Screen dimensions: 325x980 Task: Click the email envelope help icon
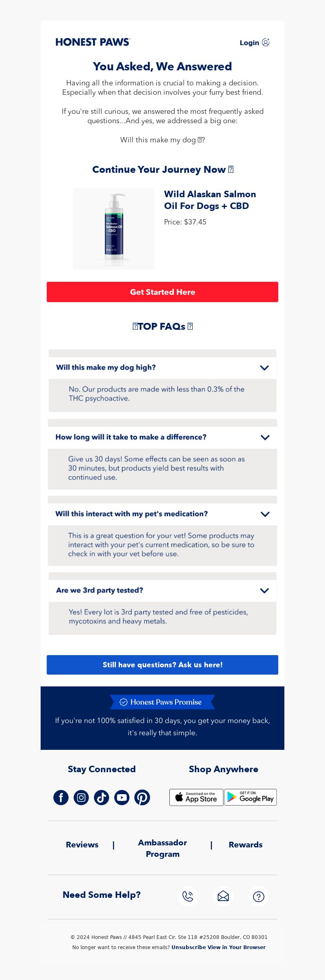[223, 896]
